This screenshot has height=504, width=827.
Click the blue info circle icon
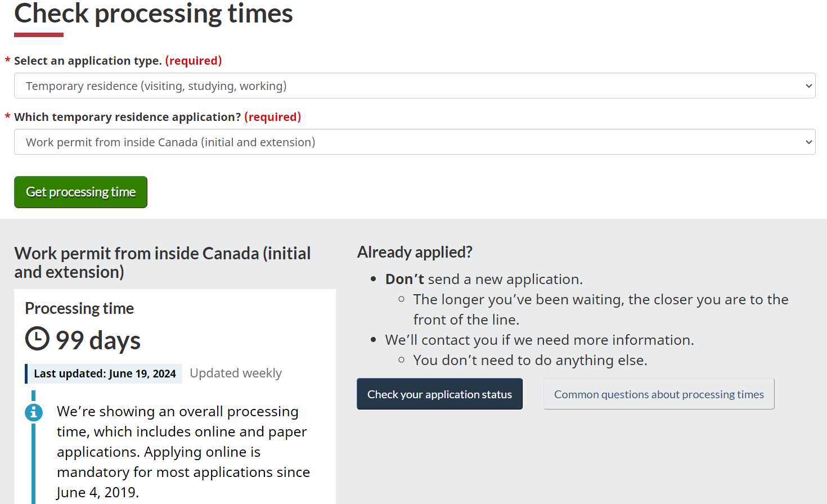(34, 412)
